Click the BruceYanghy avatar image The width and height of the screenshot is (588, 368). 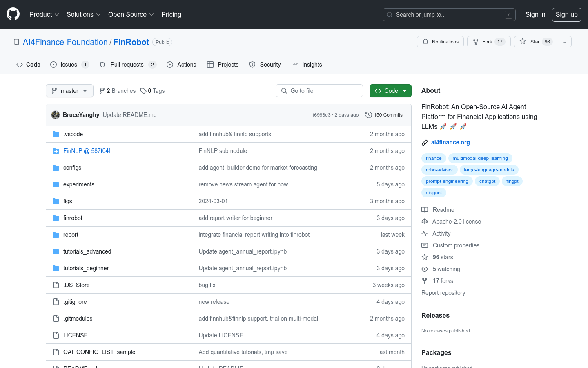click(x=56, y=115)
